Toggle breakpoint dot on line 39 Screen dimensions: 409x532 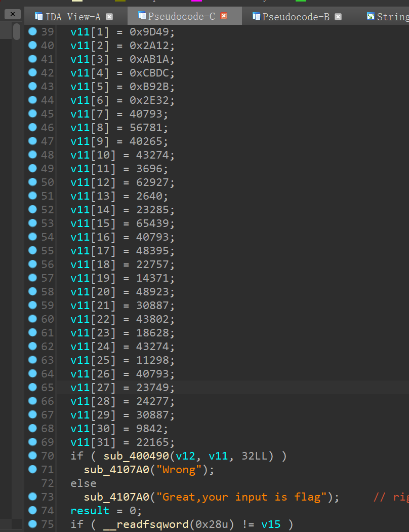pyautogui.click(x=33, y=31)
